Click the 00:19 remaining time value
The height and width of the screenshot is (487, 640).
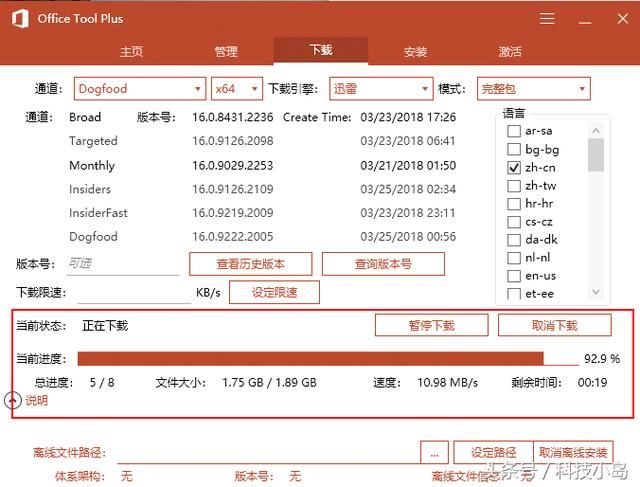(592, 382)
